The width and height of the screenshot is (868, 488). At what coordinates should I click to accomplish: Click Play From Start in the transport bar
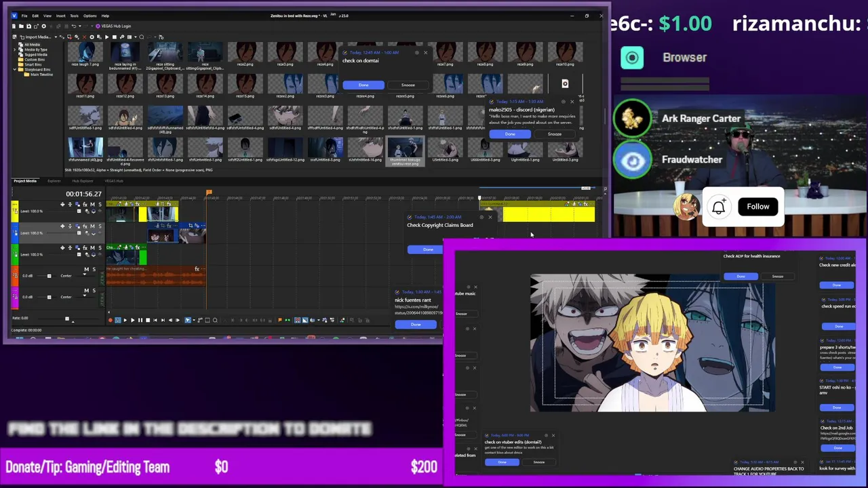[x=125, y=320]
